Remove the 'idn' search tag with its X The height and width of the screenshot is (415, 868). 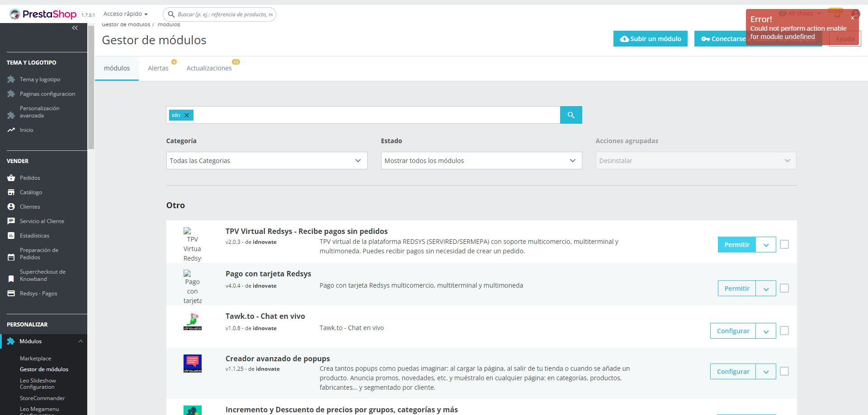coord(187,115)
